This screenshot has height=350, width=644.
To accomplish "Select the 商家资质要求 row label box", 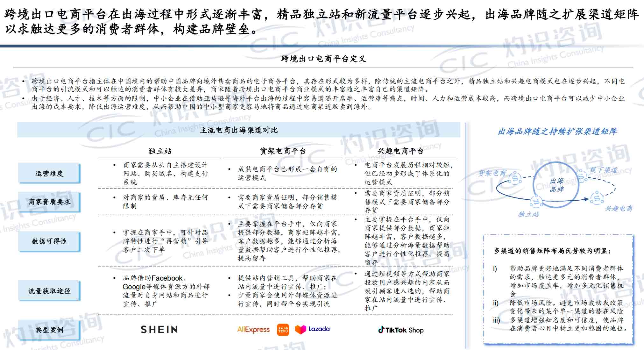I will pos(49,202).
